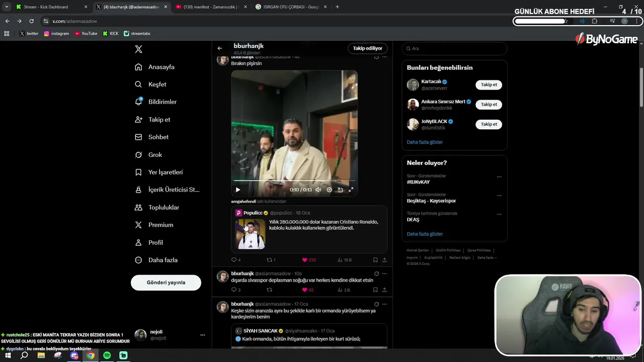Open Yer İşaretleri bookmarks
The height and width of the screenshot is (362, 644).
point(159,172)
